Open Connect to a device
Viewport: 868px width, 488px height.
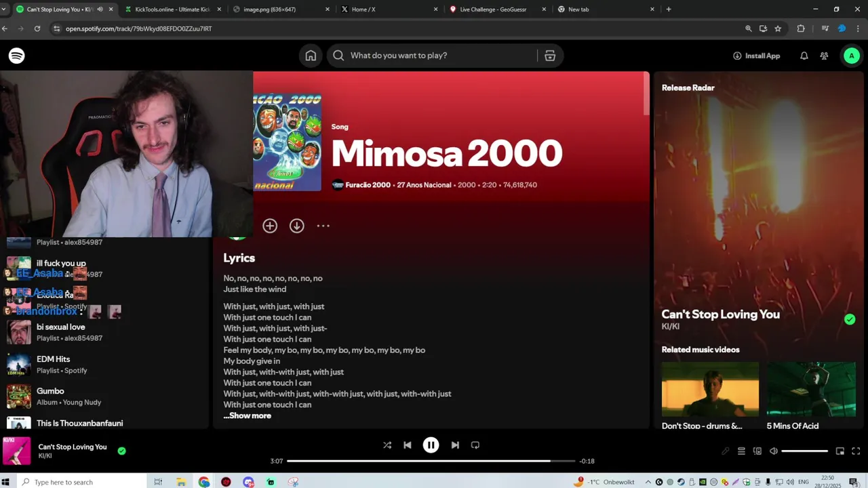click(757, 451)
